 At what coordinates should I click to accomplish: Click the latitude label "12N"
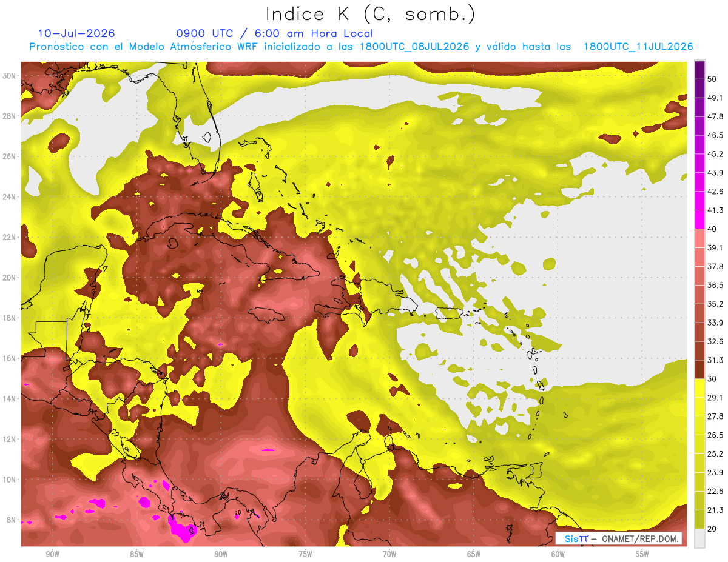point(10,439)
